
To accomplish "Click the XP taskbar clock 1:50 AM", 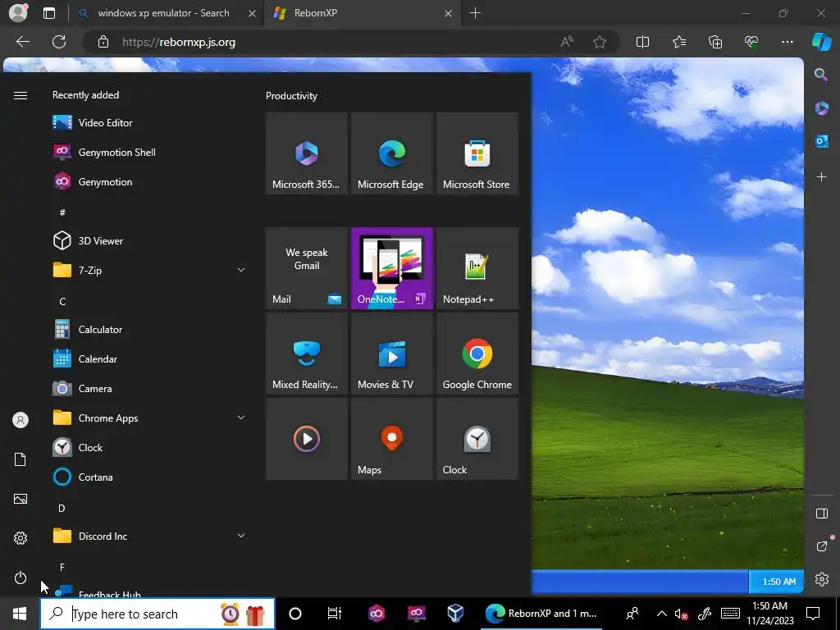I will pos(779,582).
